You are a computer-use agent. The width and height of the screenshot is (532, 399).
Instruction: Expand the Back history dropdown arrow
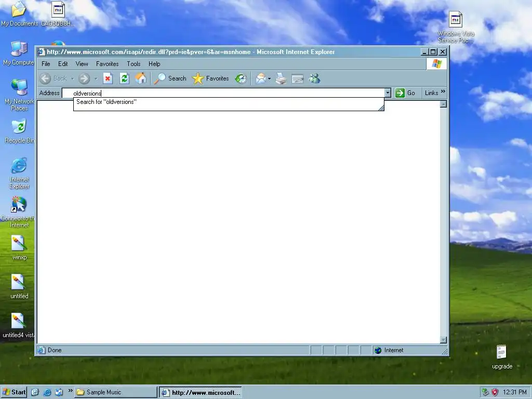pos(72,79)
